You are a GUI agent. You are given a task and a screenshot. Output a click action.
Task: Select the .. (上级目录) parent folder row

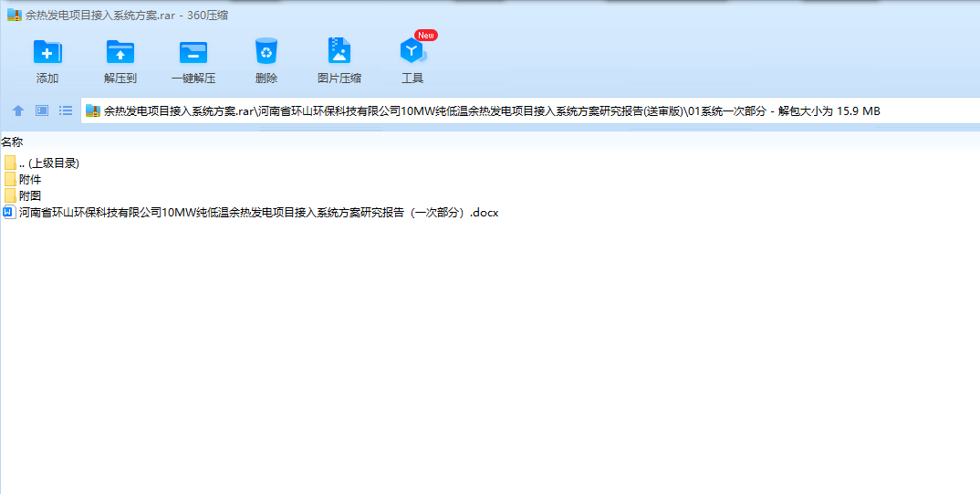[x=41, y=163]
